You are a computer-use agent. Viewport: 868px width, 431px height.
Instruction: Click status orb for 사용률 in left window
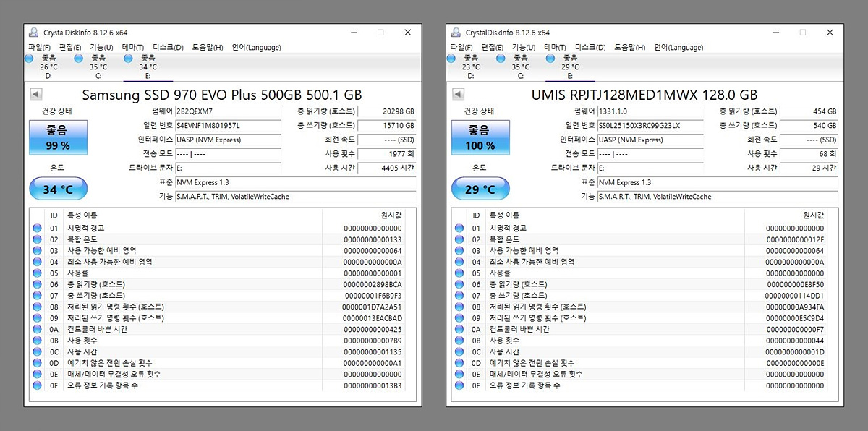[x=37, y=273]
